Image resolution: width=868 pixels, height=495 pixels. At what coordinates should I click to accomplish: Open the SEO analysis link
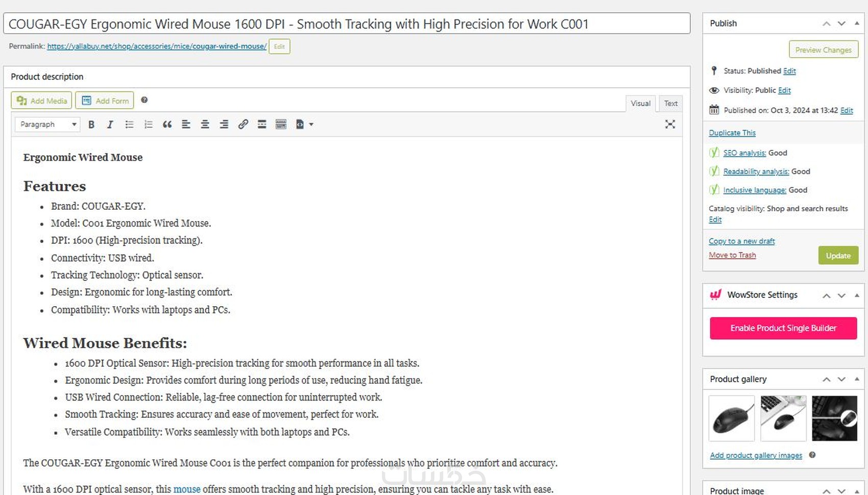pyautogui.click(x=744, y=153)
